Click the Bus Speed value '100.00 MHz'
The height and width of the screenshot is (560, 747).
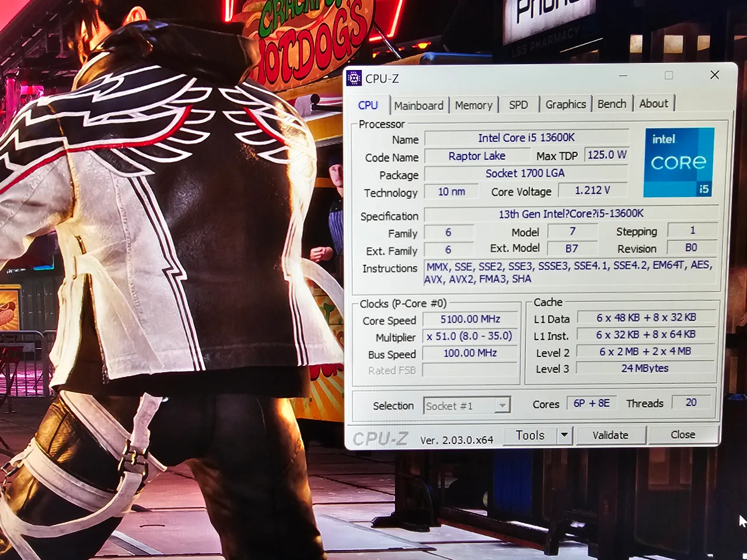pos(470,353)
